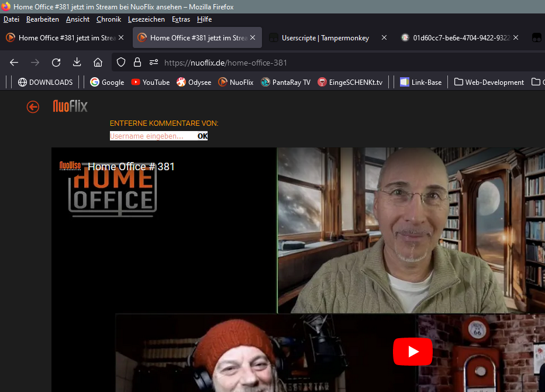Go to the browser Home icon
The image size is (545, 392).
coord(98,63)
